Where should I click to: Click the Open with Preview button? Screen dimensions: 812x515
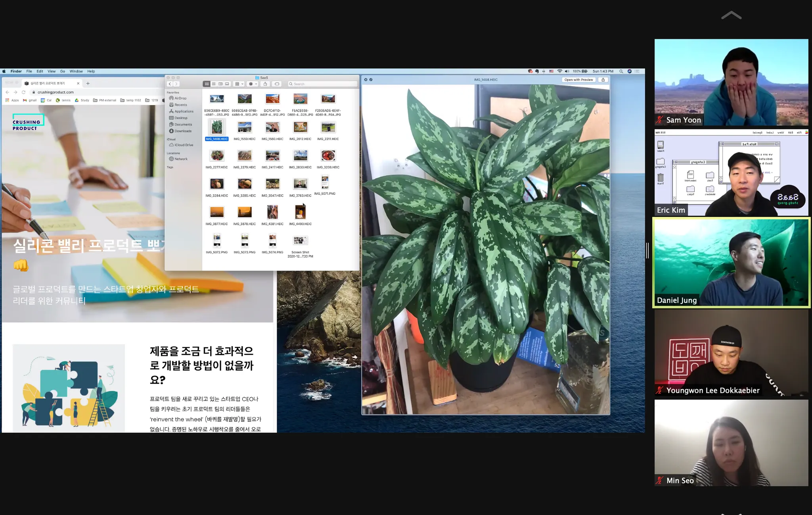click(578, 80)
